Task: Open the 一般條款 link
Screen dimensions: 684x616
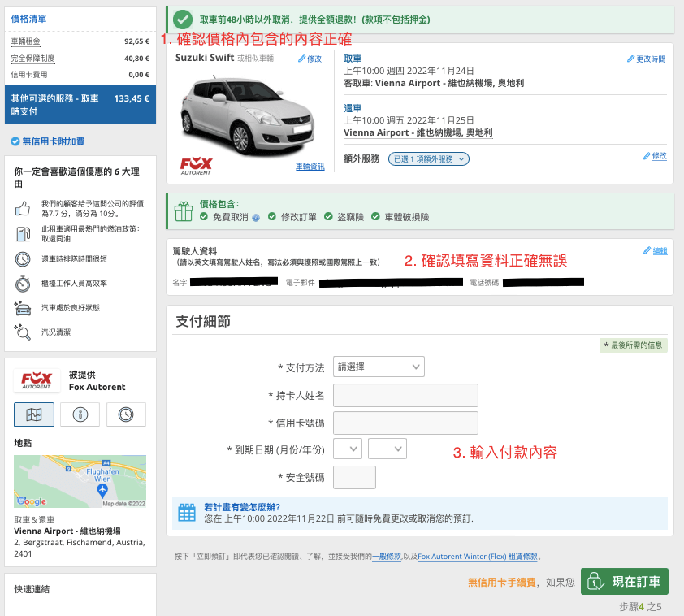Action: point(387,557)
